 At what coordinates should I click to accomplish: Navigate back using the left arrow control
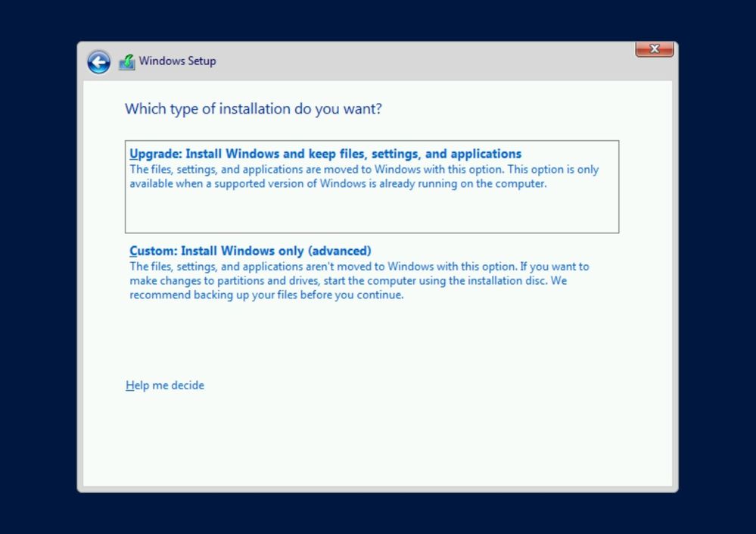click(x=98, y=61)
